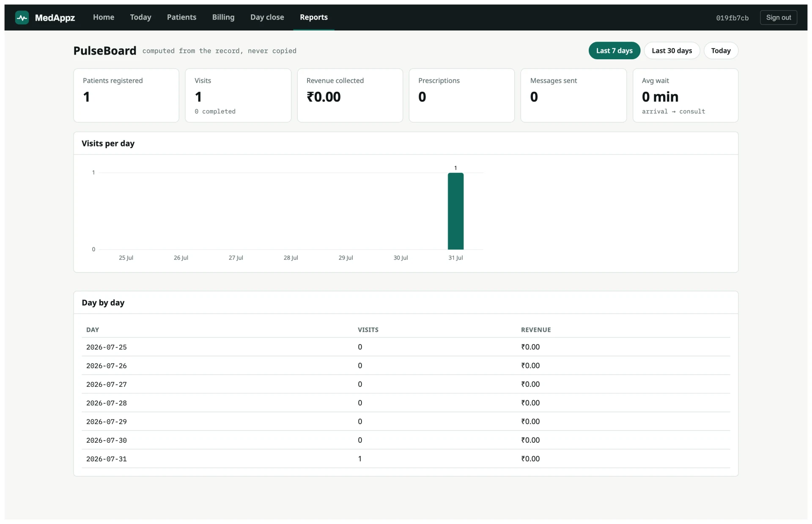Go to the Today nav item
The image size is (812, 524).
coord(140,17)
